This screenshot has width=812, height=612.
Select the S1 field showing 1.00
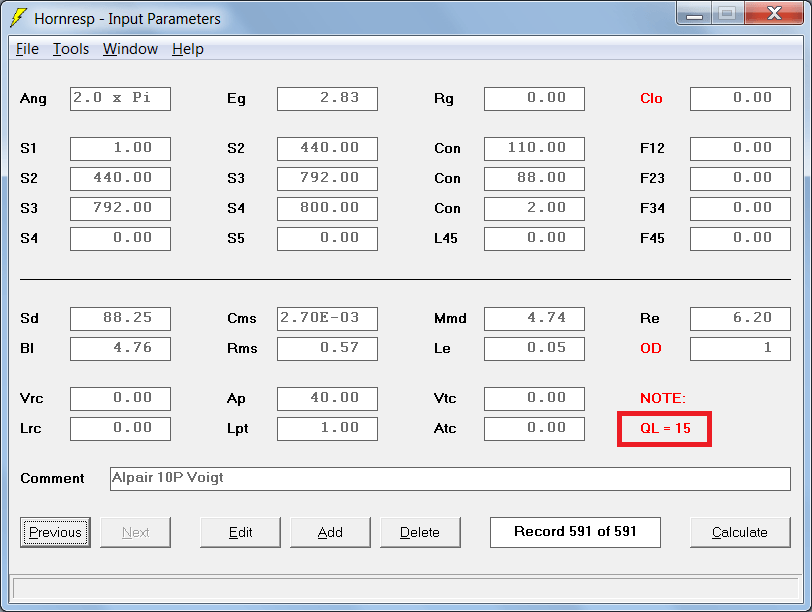tap(120, 149)
